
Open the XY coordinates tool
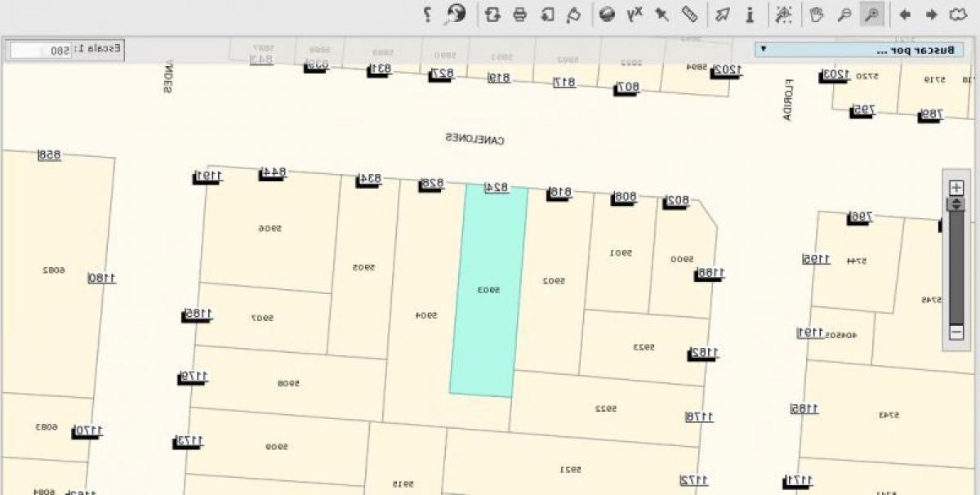pyautogui.click(x=635, y=15)
